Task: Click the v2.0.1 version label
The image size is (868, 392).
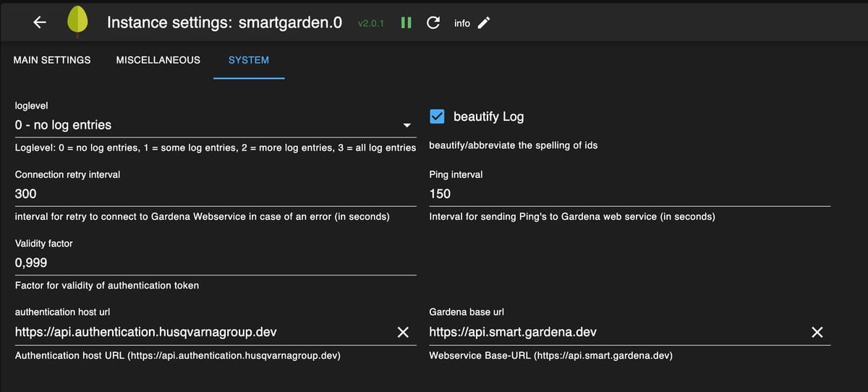Action: [x=371, y=24]
